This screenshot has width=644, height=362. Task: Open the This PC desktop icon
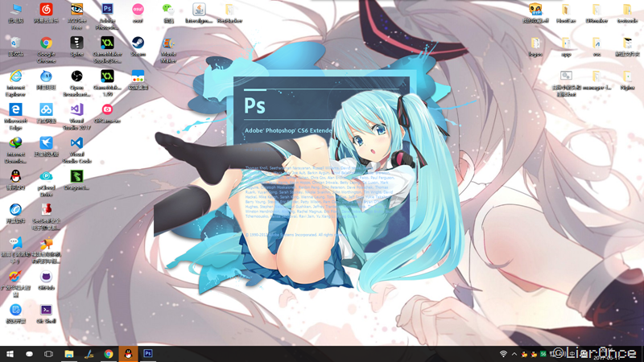coord(15,9)
